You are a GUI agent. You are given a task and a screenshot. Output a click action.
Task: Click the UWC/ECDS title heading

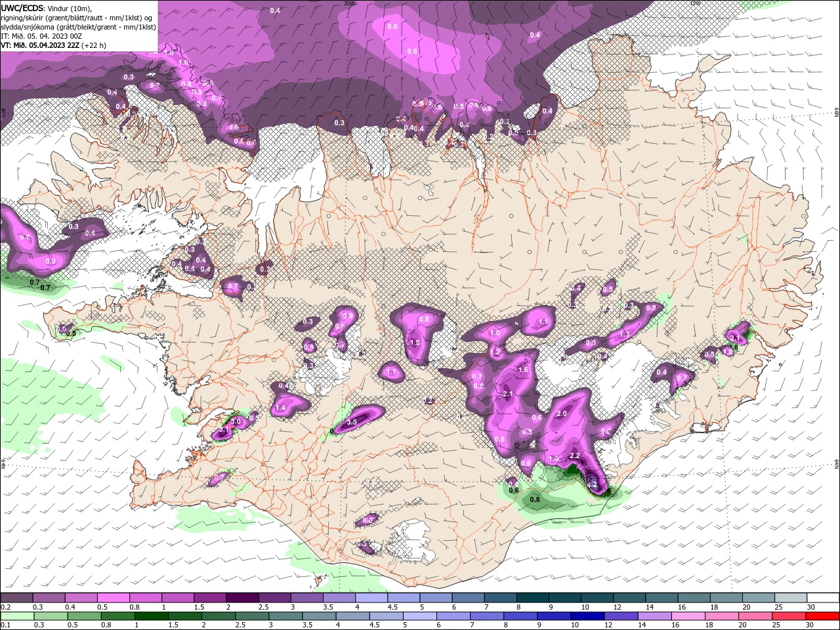22,8
